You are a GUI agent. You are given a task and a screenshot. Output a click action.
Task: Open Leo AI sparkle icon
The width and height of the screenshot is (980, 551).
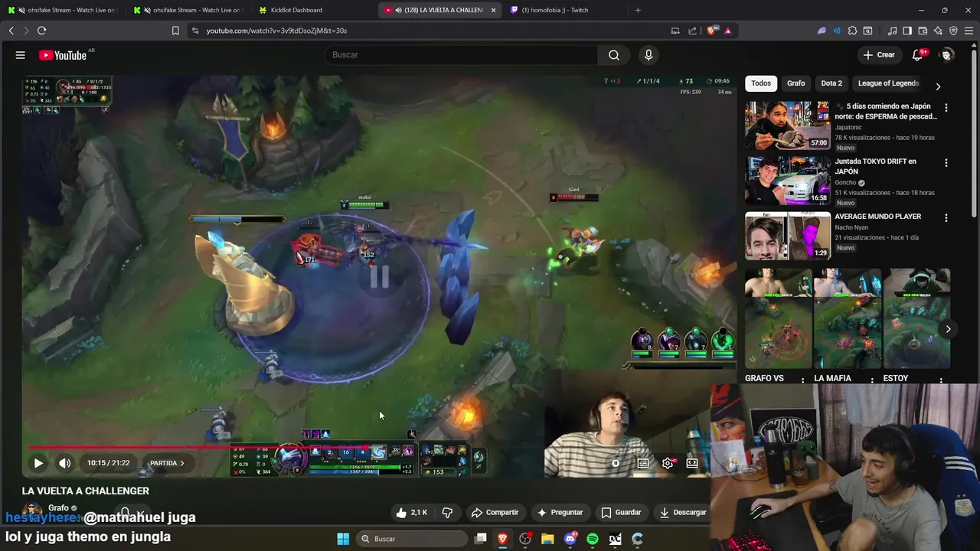tap(938, 31)
